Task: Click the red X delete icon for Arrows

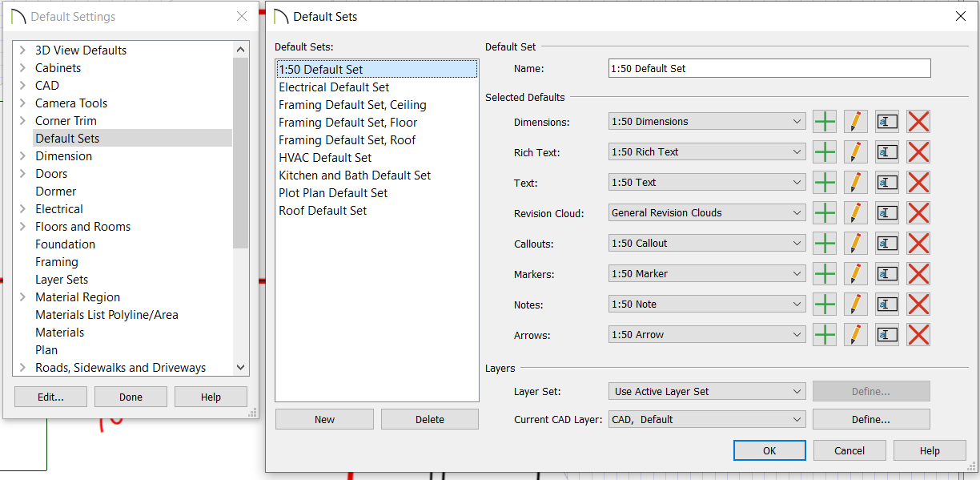Action: (918, 335)
